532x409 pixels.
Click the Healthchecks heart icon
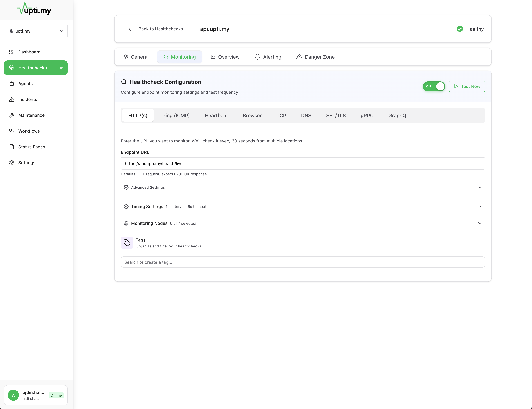click(x=12, y=68)
